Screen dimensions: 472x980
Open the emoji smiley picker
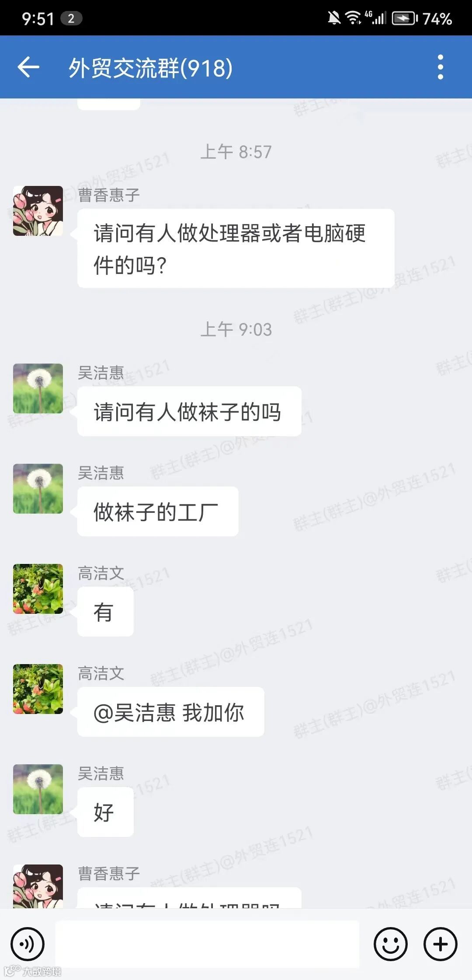click(390, 944)
